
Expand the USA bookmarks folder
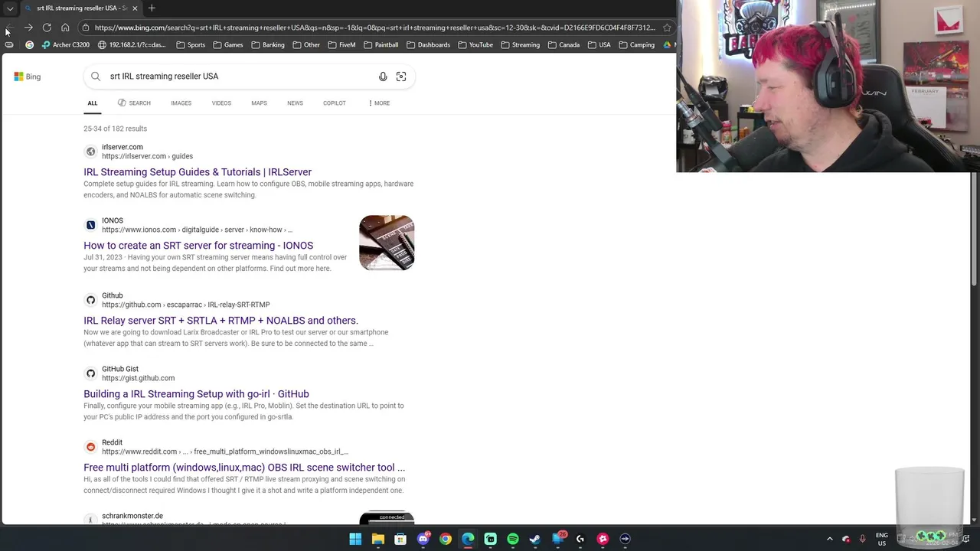pyautogui.click(x=599, y=44)
